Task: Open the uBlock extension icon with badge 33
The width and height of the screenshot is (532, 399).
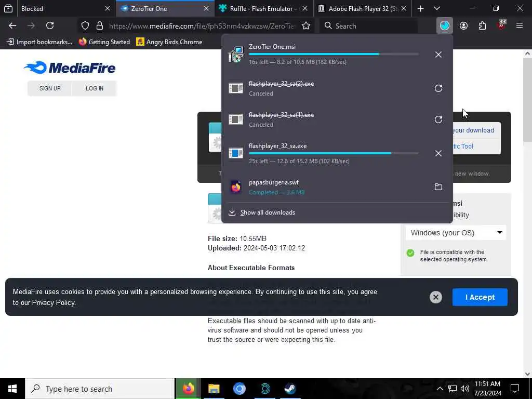Action: 501,25
